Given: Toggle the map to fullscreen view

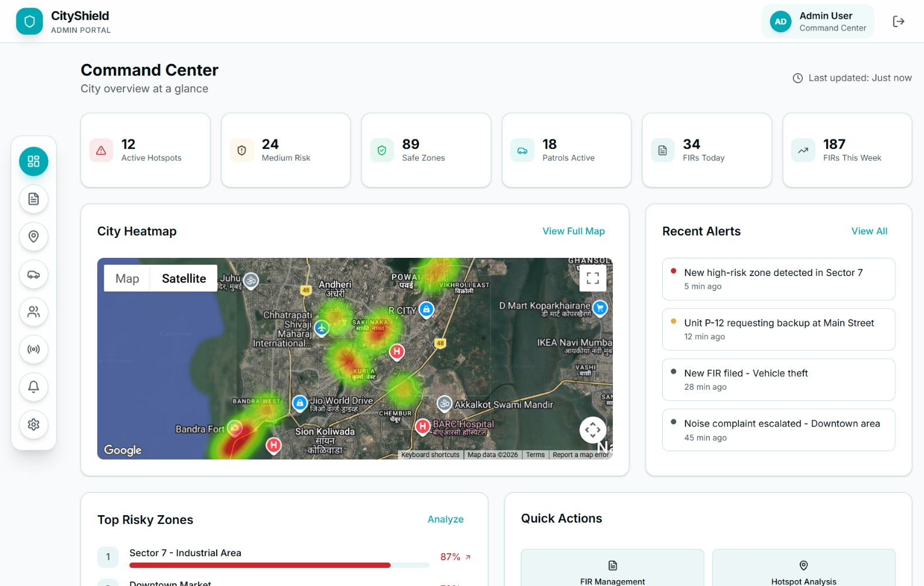Looking at the screenshot, I should point(593,278).
